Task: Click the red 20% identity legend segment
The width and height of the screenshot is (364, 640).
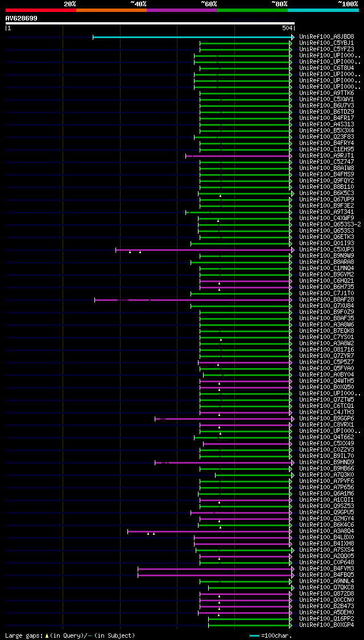Action: pyautogui.click(x=41, y=10)
